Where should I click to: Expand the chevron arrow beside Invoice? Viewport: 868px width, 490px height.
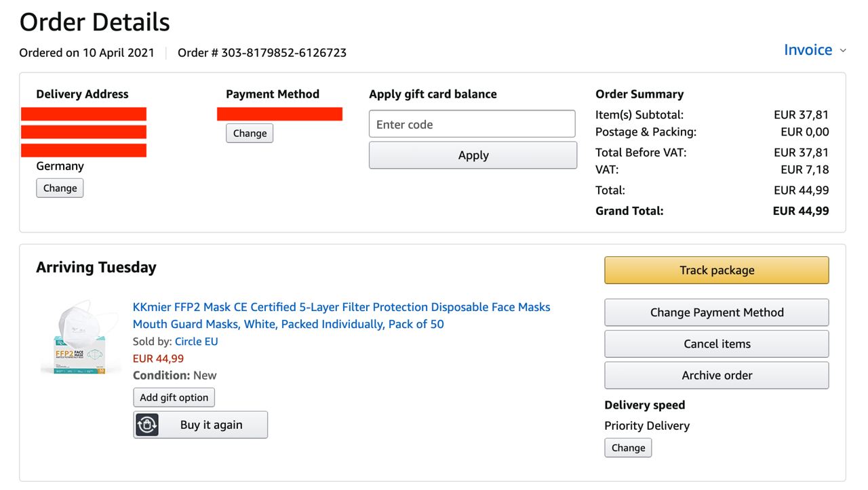843,51
